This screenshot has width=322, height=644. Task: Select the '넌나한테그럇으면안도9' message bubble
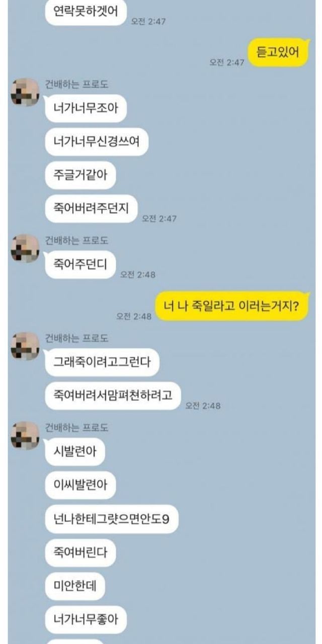(112, 519)
